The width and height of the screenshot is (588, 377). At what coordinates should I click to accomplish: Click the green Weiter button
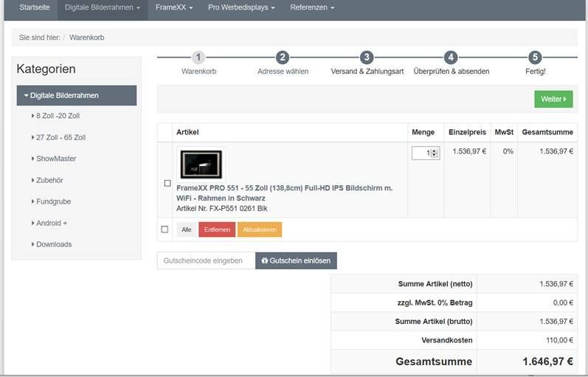tap(553, 99)
